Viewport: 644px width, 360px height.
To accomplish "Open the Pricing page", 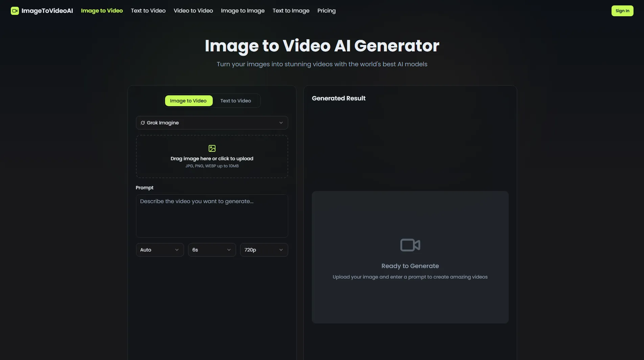I will coord(326,11).
